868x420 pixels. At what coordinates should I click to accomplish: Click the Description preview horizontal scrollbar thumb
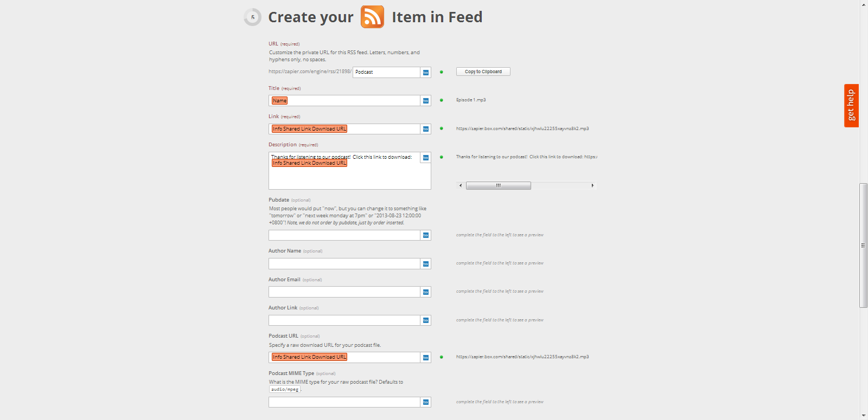click(499, 185)
